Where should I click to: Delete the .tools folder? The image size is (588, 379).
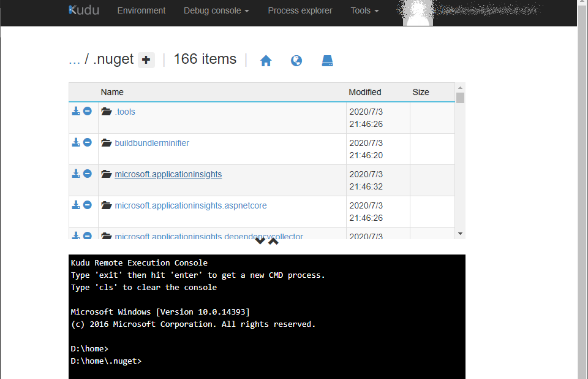pyautogui.click(x=88, y=111)
